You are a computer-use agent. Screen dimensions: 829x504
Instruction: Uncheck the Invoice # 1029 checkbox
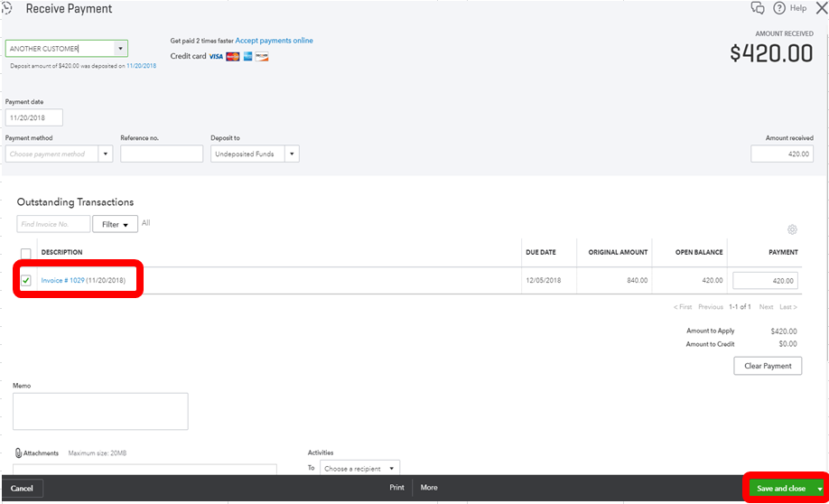pos(26,280)
